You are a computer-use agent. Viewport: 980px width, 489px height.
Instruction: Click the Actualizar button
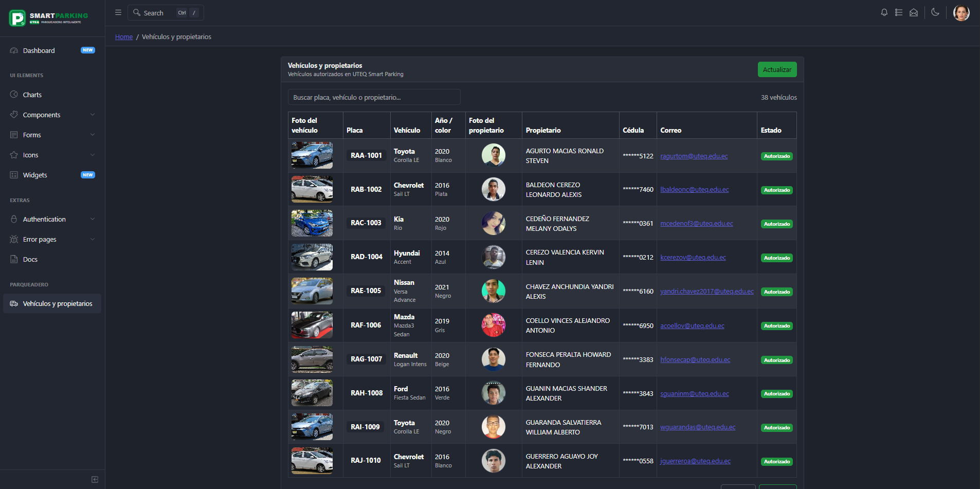[777, 69]
